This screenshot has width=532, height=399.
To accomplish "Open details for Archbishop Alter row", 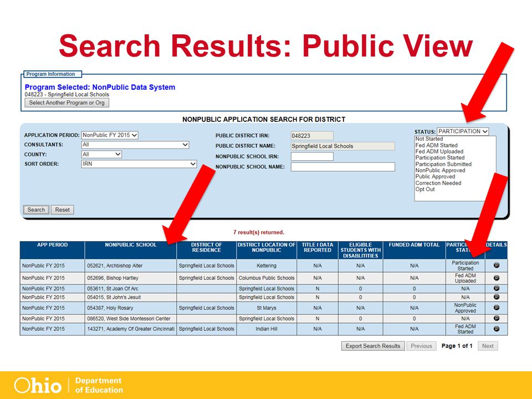I will pyautogui.click(x=497, y=265).
